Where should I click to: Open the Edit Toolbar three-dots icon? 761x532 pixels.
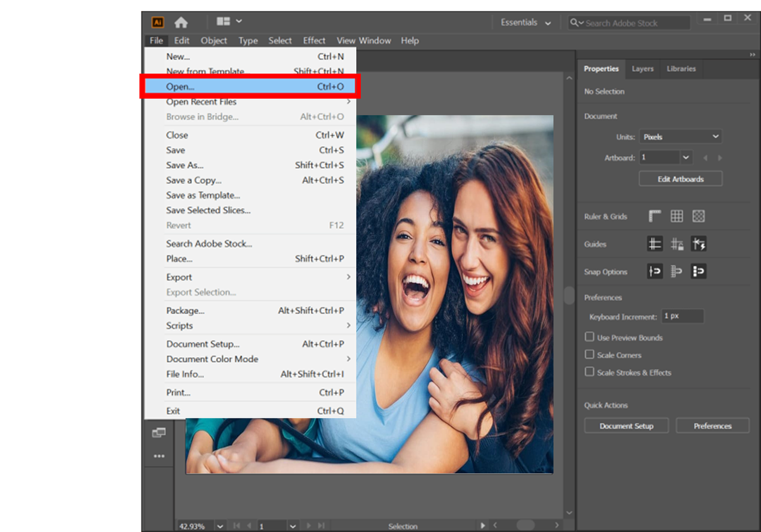(x=159, y=456)
